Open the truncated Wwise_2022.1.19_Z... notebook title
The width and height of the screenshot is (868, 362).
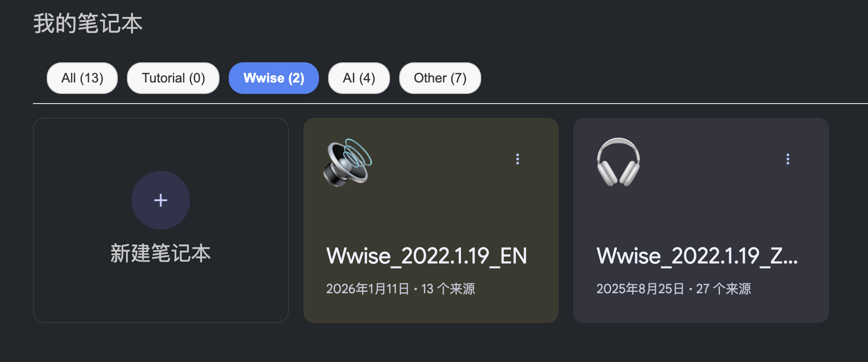pyautogui.click(x=697, y=256)
